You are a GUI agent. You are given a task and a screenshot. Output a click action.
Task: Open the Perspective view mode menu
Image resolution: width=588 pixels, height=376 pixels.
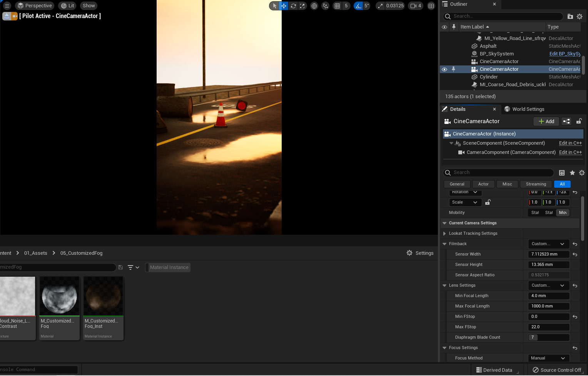[35, 6]
